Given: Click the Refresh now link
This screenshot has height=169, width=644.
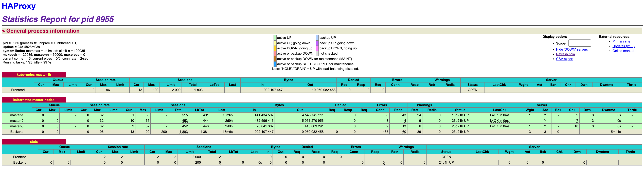Looking at the screenshot, I should (565, 54).
